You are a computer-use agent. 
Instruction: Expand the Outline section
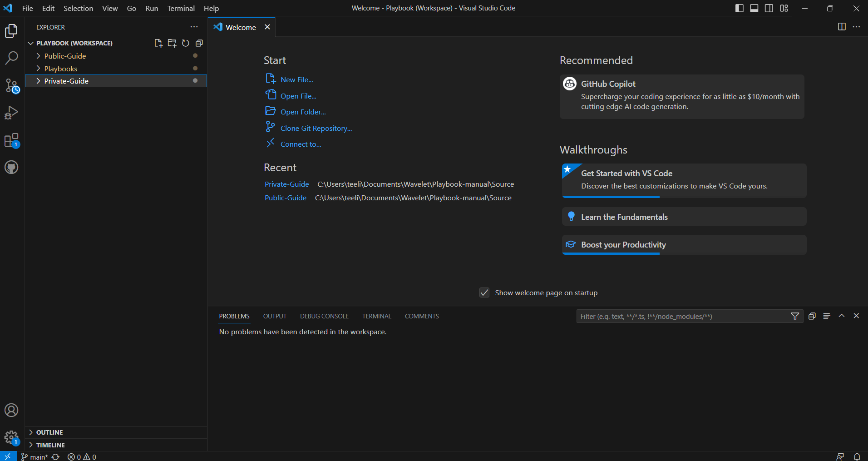click(49, 432)
